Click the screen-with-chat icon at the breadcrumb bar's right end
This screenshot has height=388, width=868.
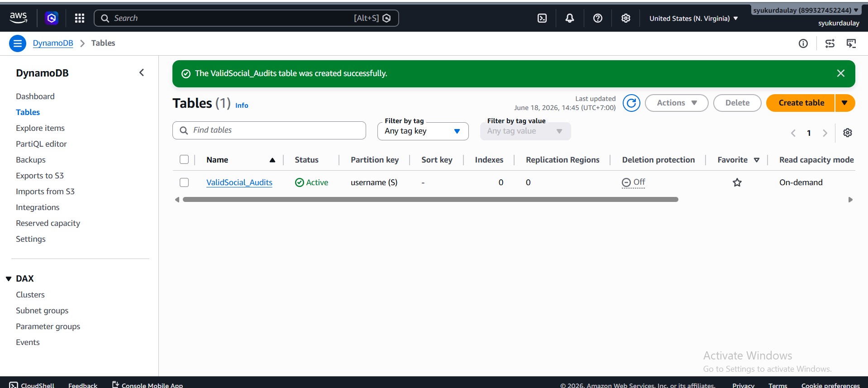pos(851,43)
